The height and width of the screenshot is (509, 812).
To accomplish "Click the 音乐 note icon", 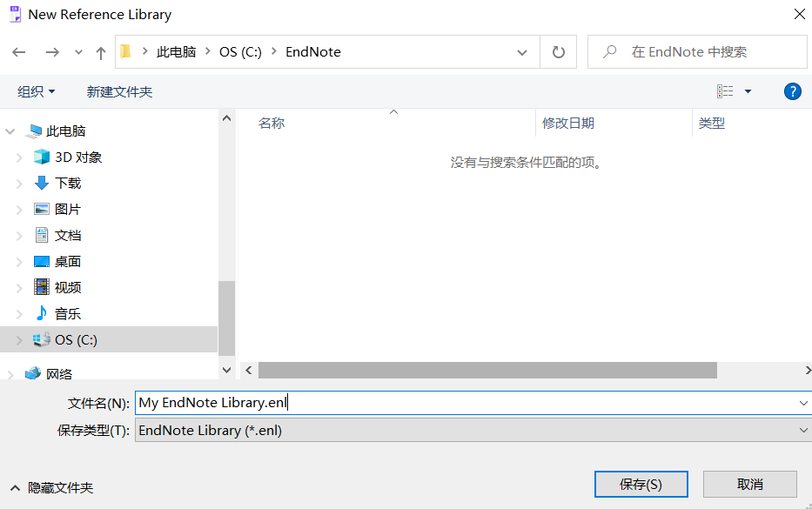I will pos(42,313).
